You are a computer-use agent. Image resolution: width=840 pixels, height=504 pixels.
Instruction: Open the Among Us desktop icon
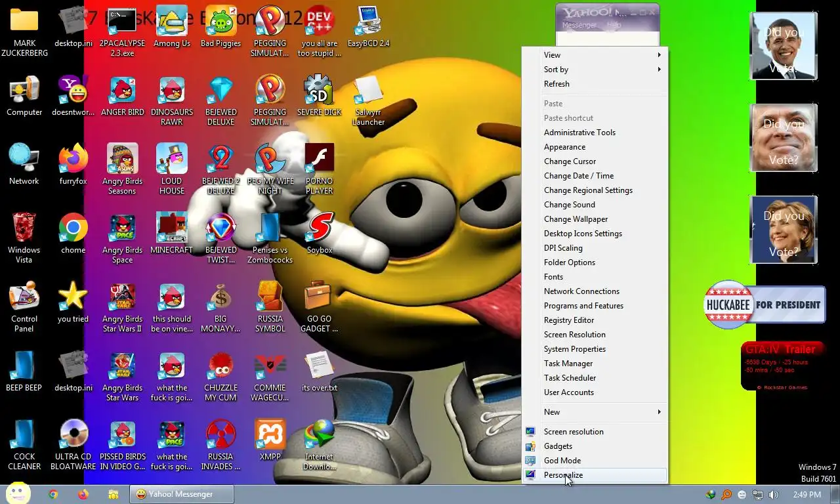pos(171,28)
